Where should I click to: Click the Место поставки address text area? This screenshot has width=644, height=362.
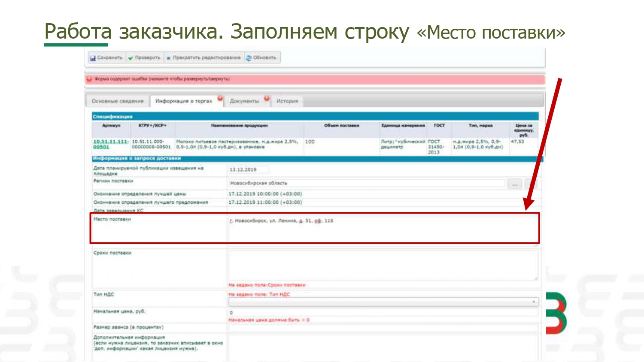click(382, 228)
